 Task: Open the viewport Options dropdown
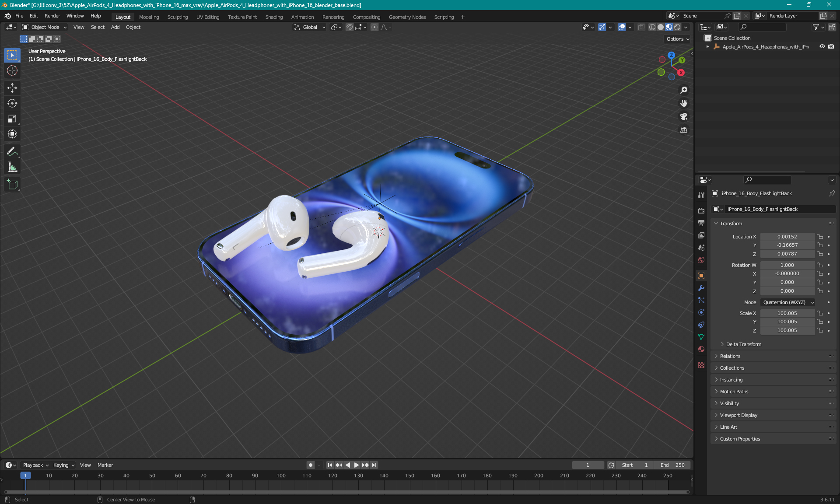pyautogui.click(x=678, y=39)
